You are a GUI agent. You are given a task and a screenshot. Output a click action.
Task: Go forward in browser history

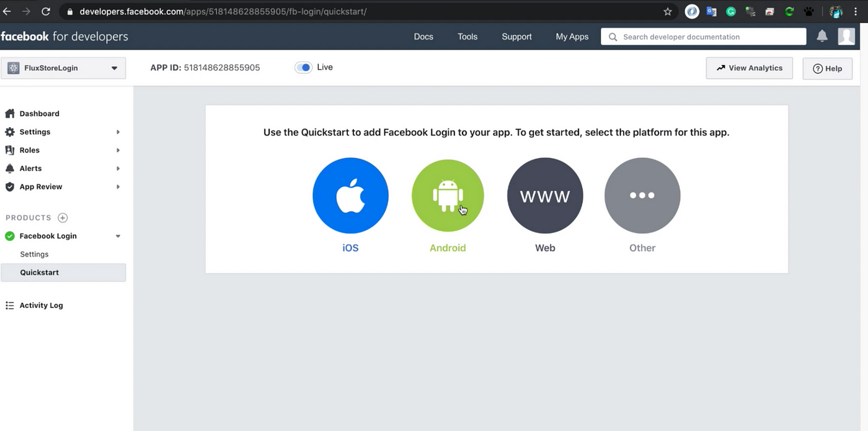point(26,11)
